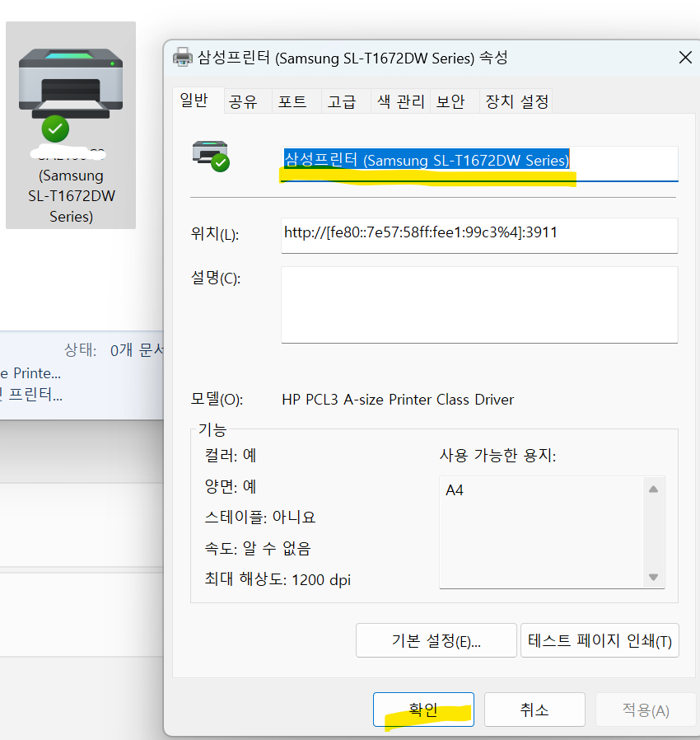Open the 색 관리 tab
This screenshot has height=740, width=700.
click(x=401, y=101)
